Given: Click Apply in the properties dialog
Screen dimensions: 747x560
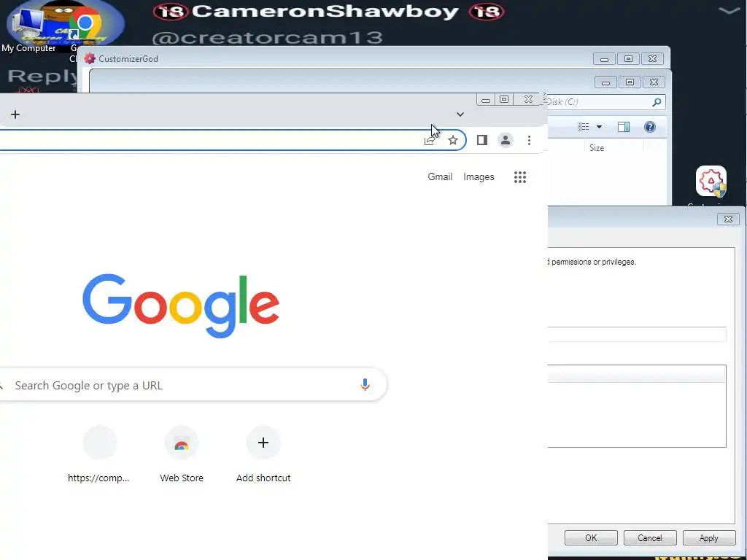Looking at the screenshot, I should (x=709, y=537).
